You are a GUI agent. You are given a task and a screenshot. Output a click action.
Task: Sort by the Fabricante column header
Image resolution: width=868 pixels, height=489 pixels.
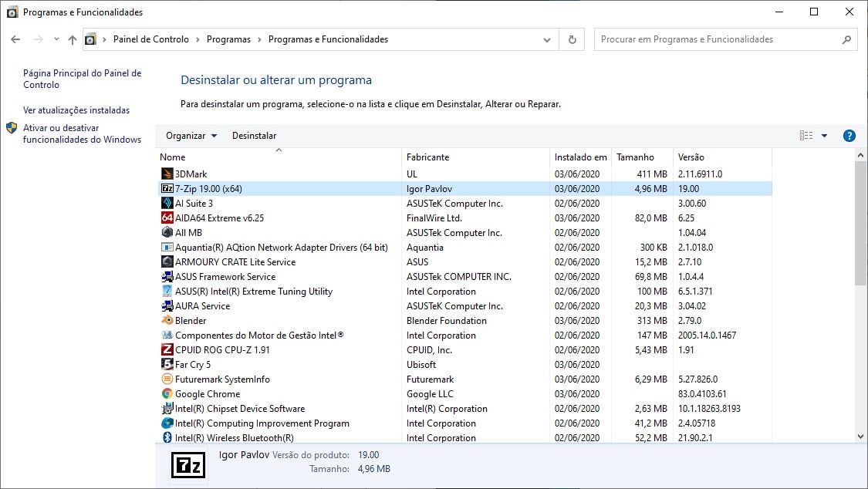tap(475, 157)
